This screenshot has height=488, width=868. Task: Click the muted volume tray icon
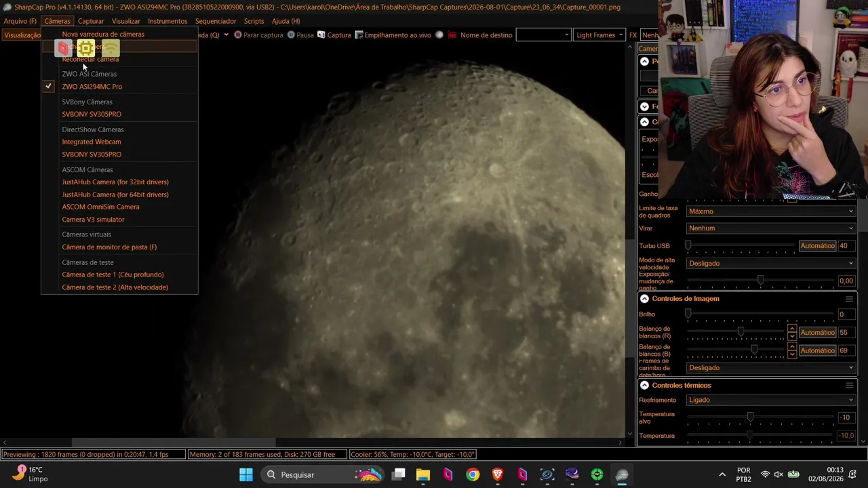778,474
